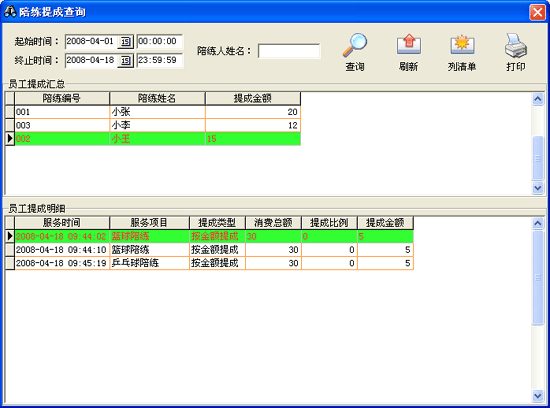Open calendar picker for 起始时间 date
This screenshot has width=550, height=408.
click(x=125, y=42)
